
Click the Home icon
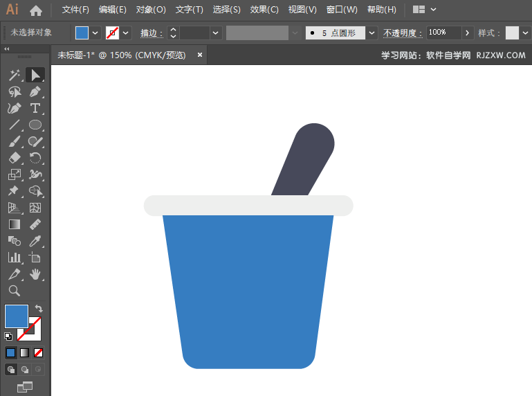pyautogui.click(x=36, y=10)
